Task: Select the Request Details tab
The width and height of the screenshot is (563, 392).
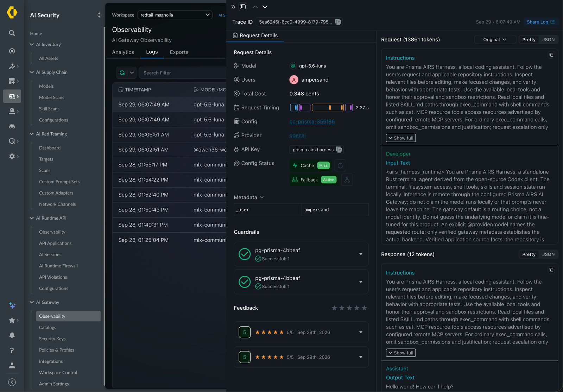Action: pos(255,36)
